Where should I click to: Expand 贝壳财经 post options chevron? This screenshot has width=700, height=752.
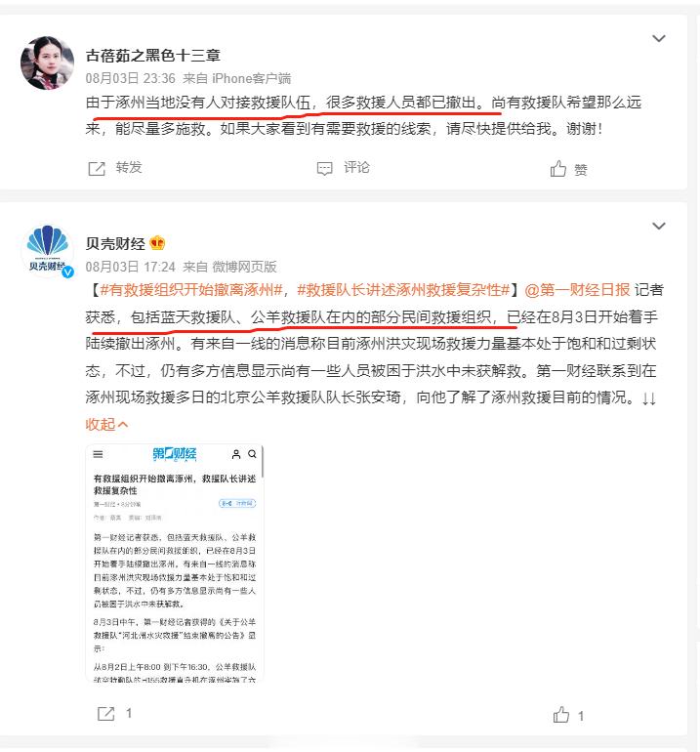coord(659,226)
